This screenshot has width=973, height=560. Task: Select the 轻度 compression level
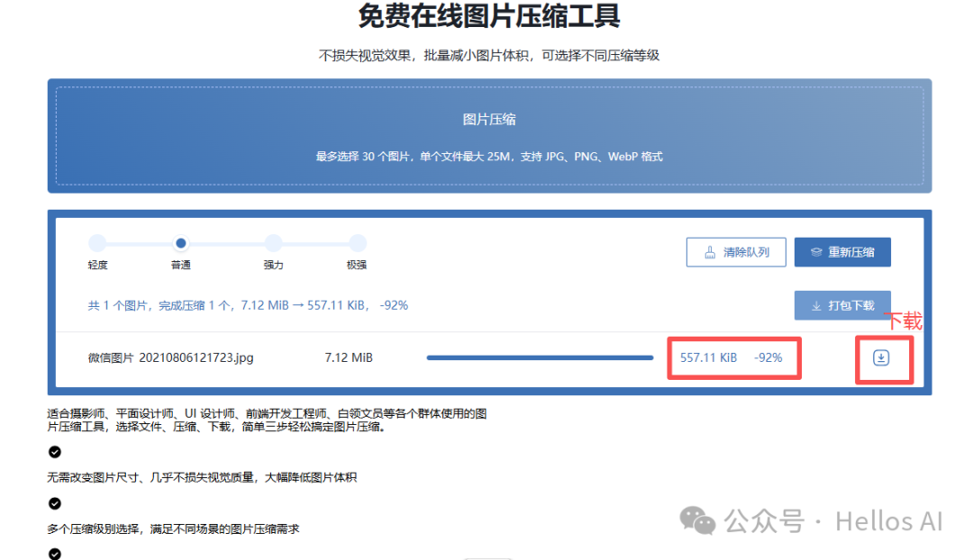pyautogui.click(x=96, y=243)
